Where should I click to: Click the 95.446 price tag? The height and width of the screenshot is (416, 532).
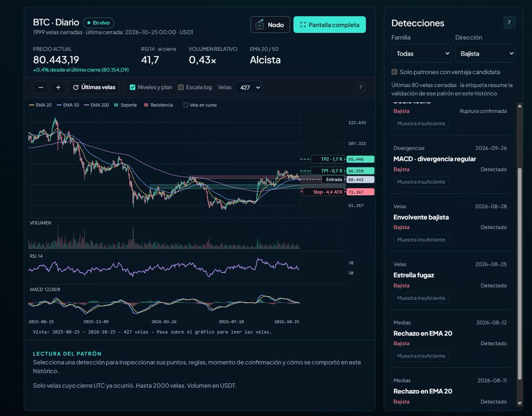click(x=360, y=159)
